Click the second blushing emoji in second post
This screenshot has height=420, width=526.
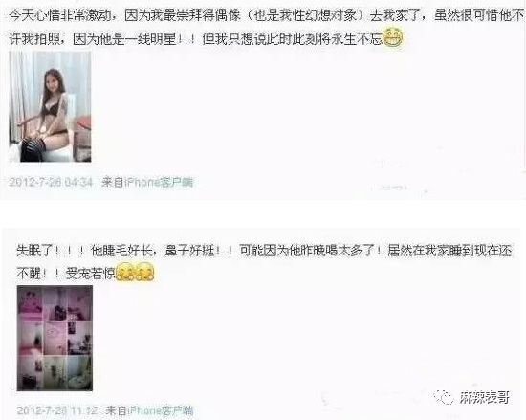coord(144,272)
